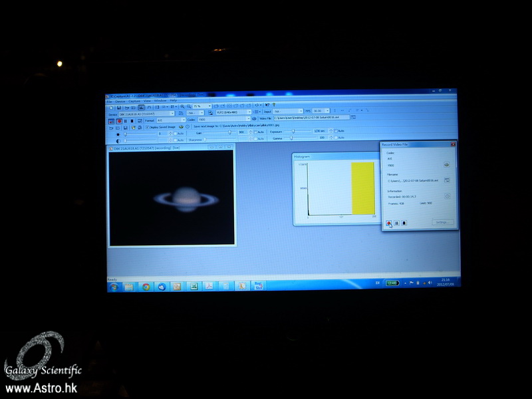Open the Device menu
This screenshot has height=399, width=532.
120,100
